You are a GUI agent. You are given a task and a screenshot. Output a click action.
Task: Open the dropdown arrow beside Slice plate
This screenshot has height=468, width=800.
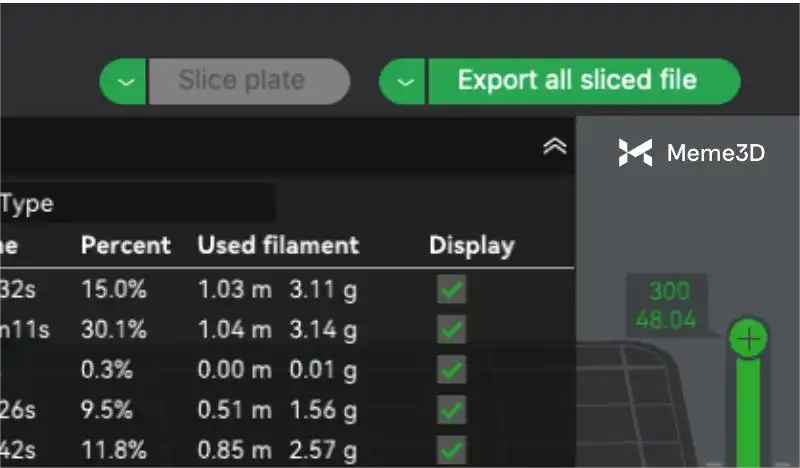124,82
